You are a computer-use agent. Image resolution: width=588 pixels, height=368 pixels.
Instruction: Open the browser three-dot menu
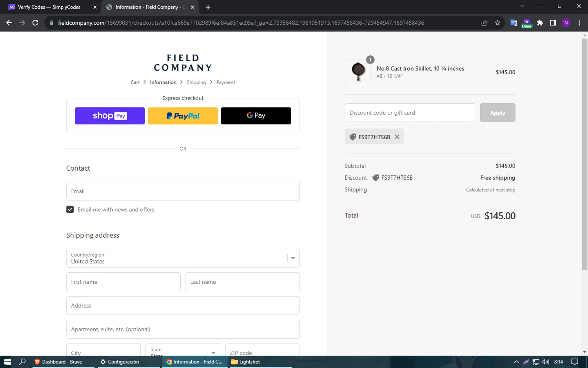pyautogui.click(x=579, y=23)
